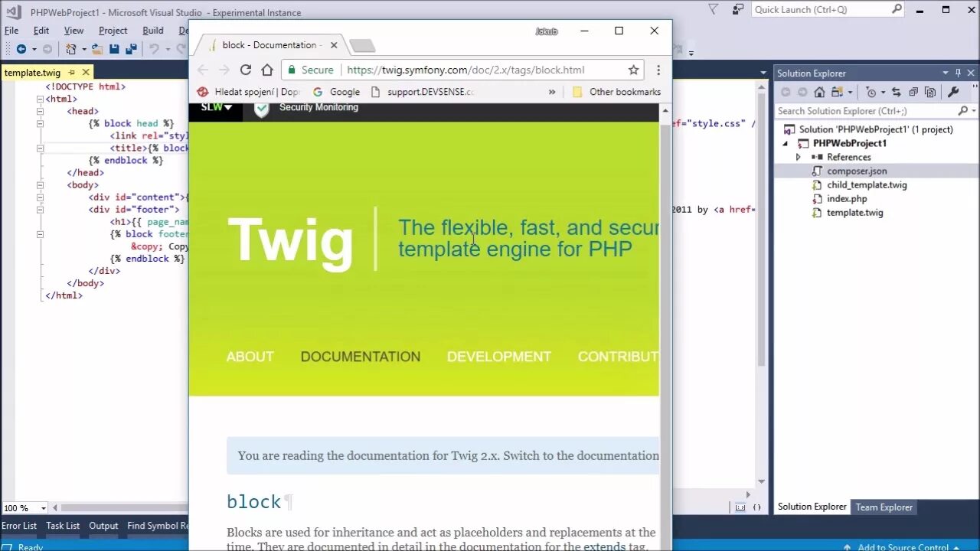Toggle the Solution Explorer pin

click(x=959, y=73)
